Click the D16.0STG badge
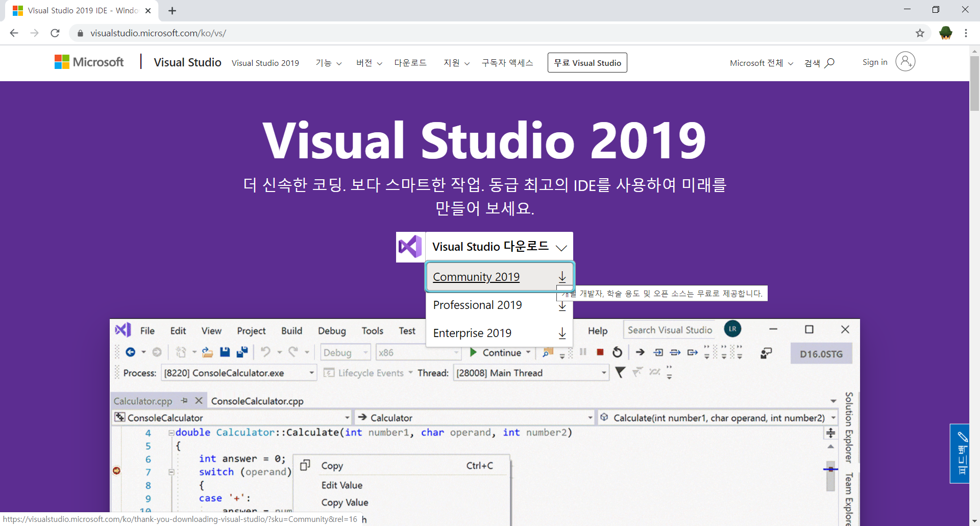This screenshot has height=526, width=980. pyautogui.click(x=821, y=354)
